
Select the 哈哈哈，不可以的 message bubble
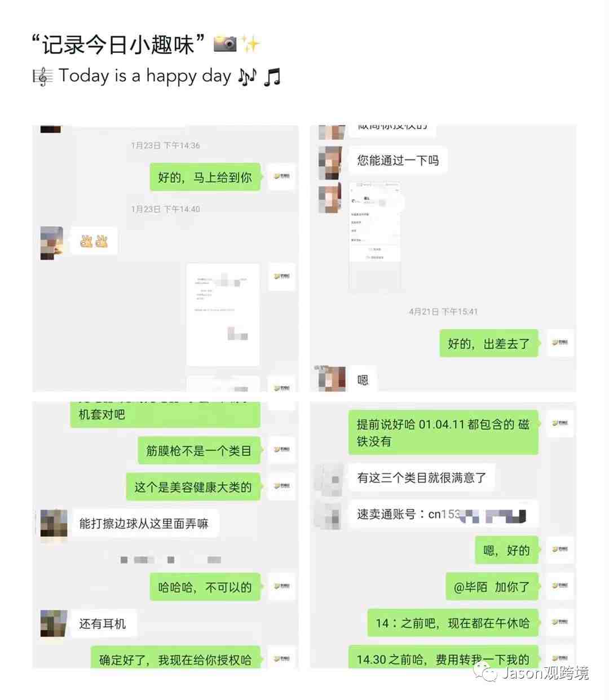point(205,587)
